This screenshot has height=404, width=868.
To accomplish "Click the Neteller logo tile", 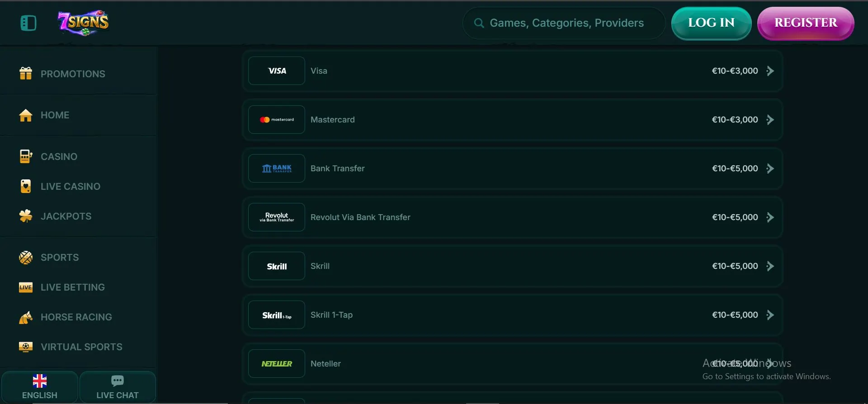I will (277, 363).
